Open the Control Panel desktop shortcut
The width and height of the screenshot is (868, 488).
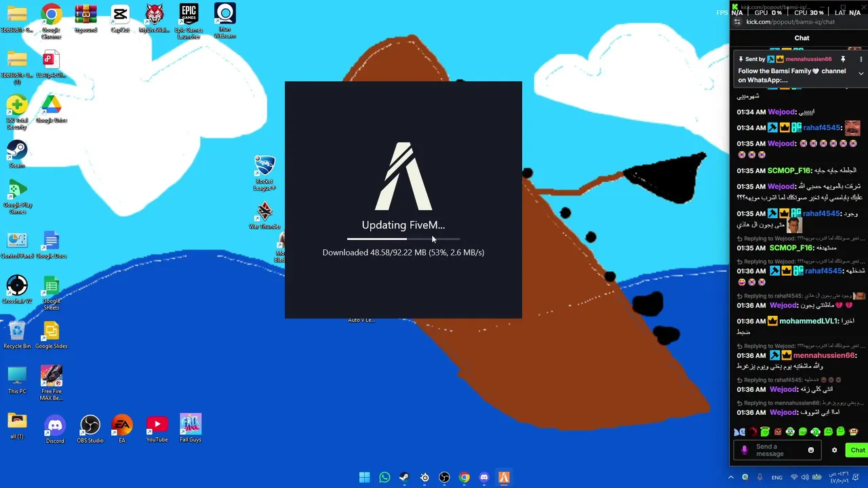pos(17,245)
